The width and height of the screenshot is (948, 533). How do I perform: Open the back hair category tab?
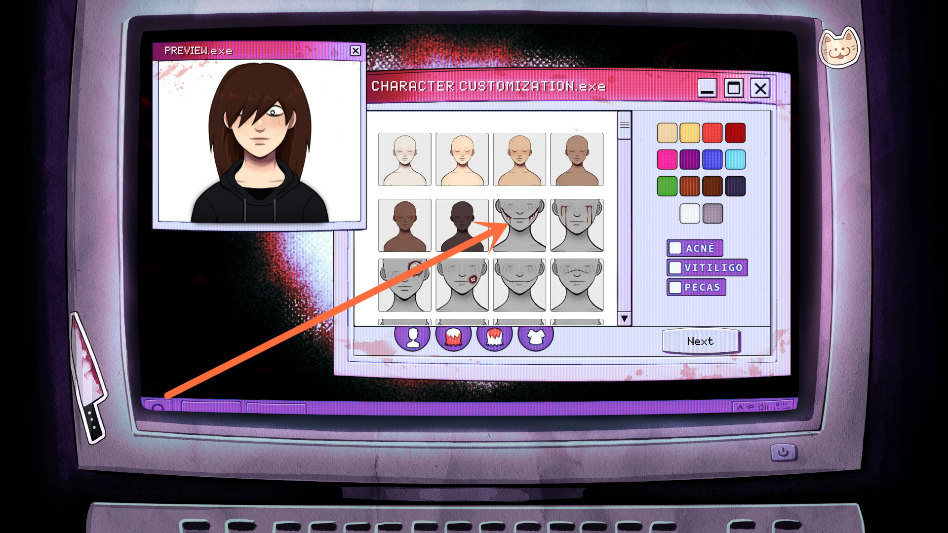pos(453,336)
